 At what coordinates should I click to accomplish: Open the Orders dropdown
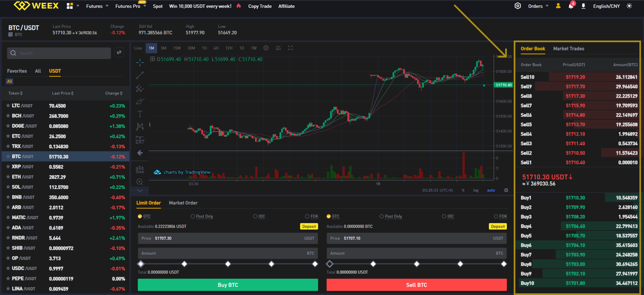click(x=538, y=6)
